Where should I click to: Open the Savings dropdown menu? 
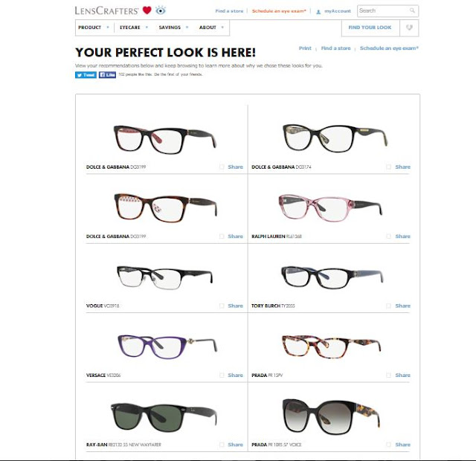pos(173,28)
